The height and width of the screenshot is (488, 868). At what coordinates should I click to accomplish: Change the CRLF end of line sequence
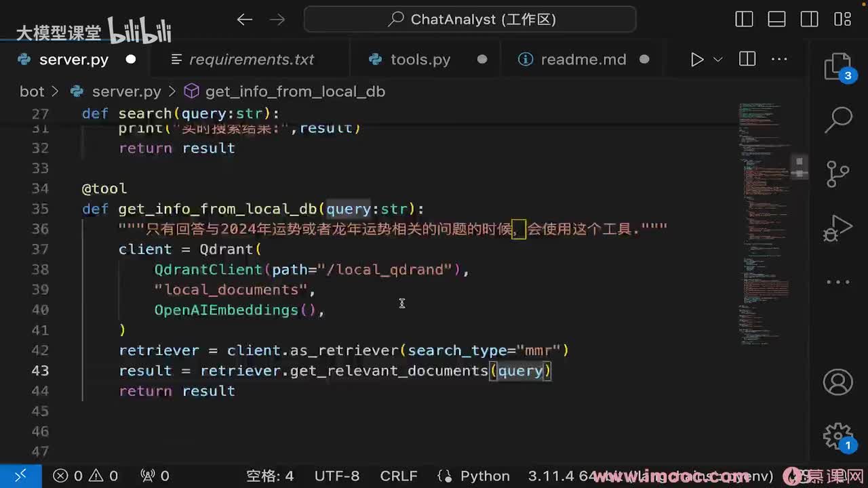pos(399,476)
